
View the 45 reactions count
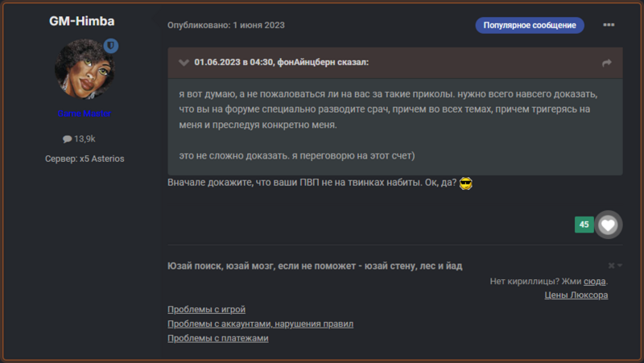click(x=584, y=225)
